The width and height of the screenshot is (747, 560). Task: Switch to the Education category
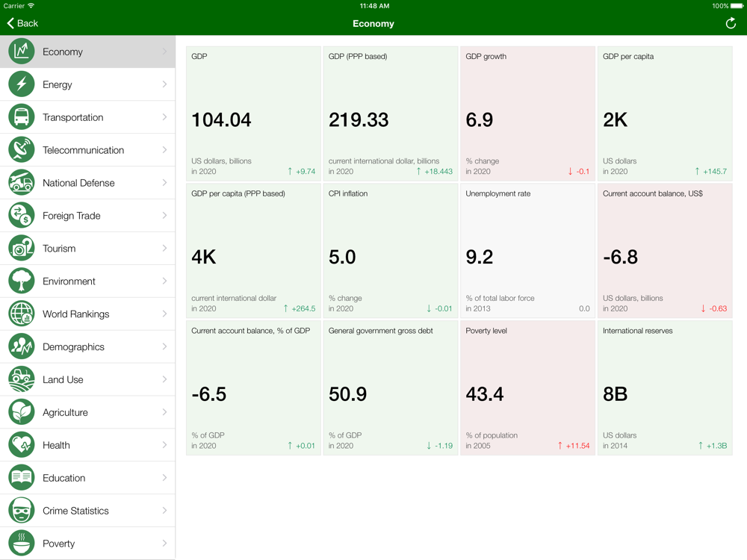[87, 478]
